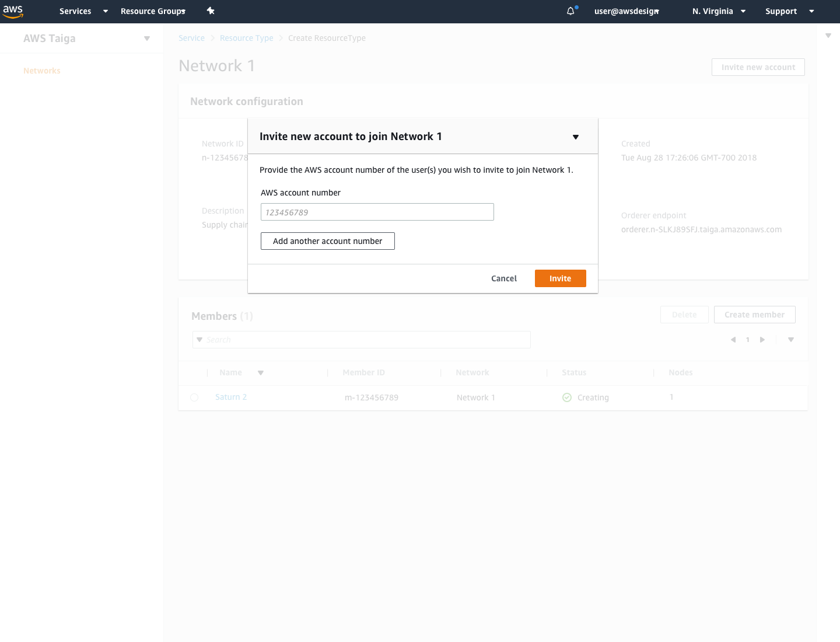Click the Nodes column header
840x642 pixels.
[x=681, y=372]
